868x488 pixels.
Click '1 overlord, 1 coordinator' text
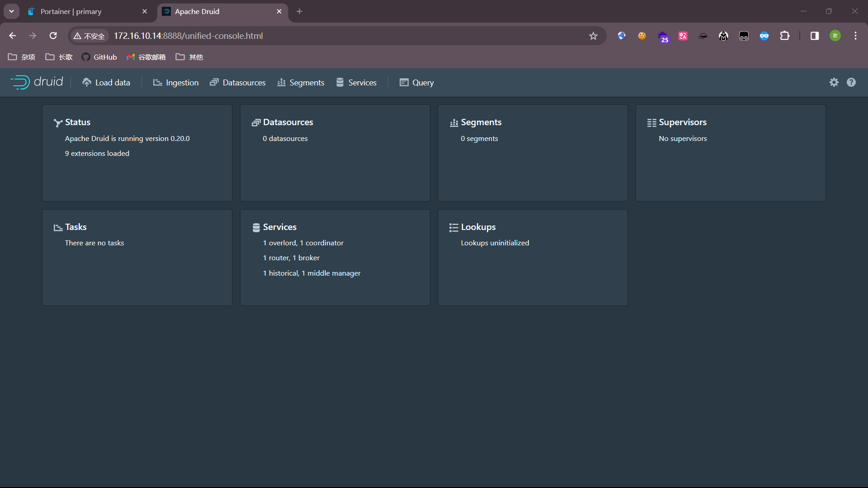click(303, 243)
